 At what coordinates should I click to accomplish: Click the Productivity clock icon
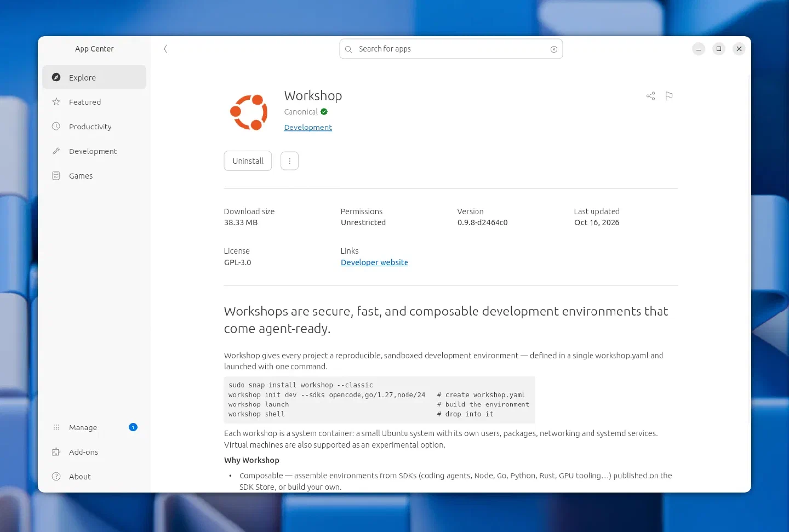(x=56, y=127)
